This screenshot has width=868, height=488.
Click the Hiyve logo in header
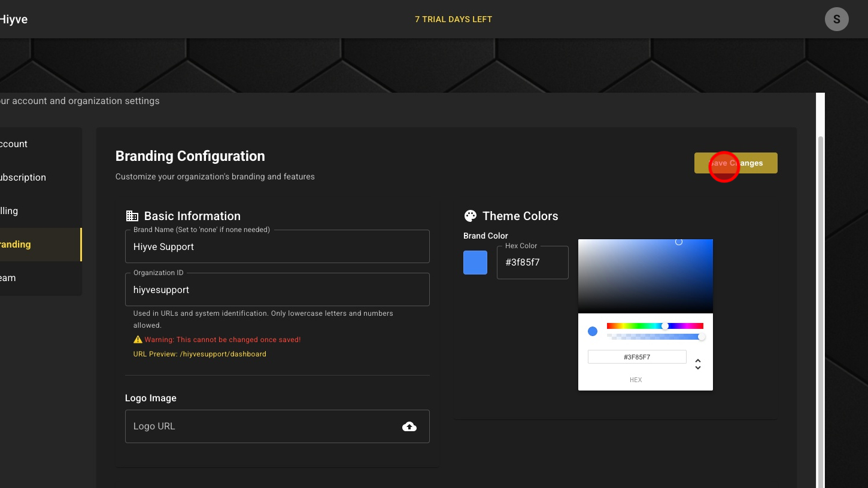13,19
